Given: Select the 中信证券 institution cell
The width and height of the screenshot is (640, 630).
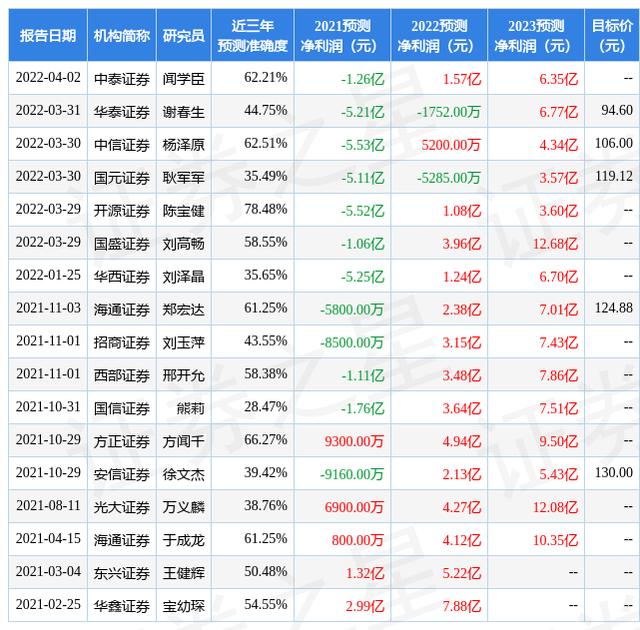Looking at the screenshot, I should [122, 145].
